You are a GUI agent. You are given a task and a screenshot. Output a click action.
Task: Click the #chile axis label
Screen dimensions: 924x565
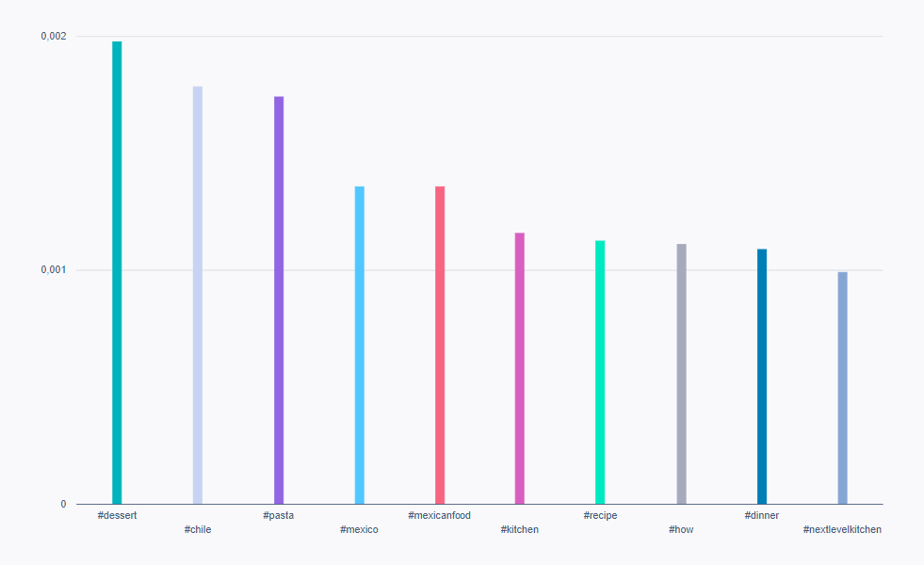[198, 529]
